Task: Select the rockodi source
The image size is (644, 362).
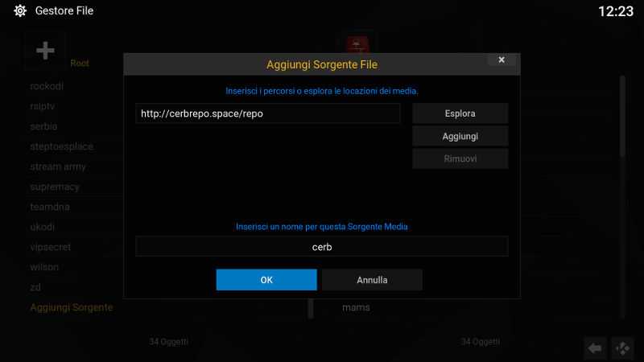Action: click(47, 86)
